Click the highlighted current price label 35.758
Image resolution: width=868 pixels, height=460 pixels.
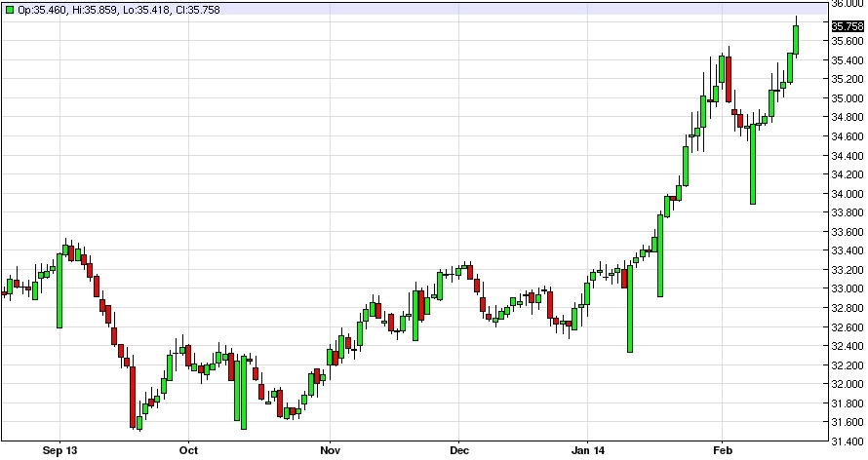point(847,27)
